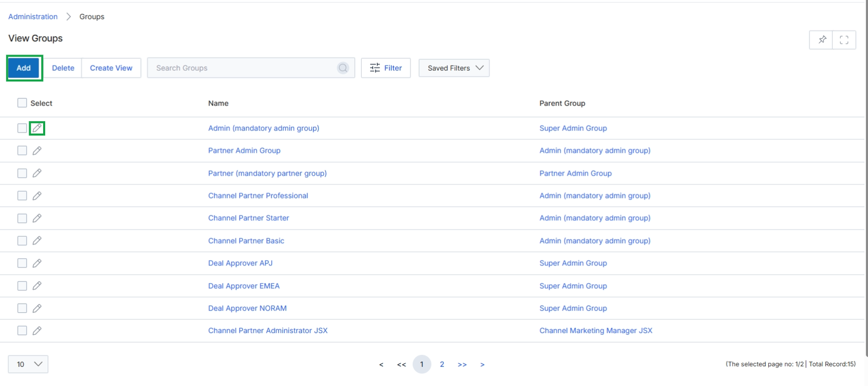Viewport: 868px width, 386px height.
Task: Open the Saved Filters dropdown
Action: pos(454,68)
